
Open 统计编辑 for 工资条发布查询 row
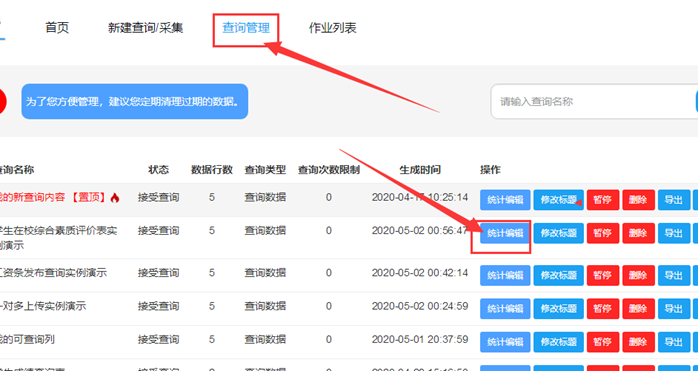[505, 275]
